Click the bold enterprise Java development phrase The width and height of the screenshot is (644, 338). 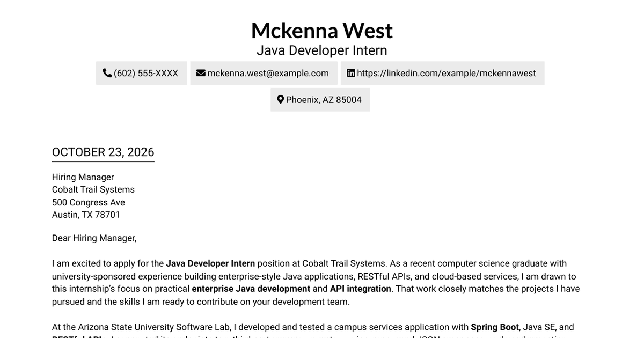[251, 289]
